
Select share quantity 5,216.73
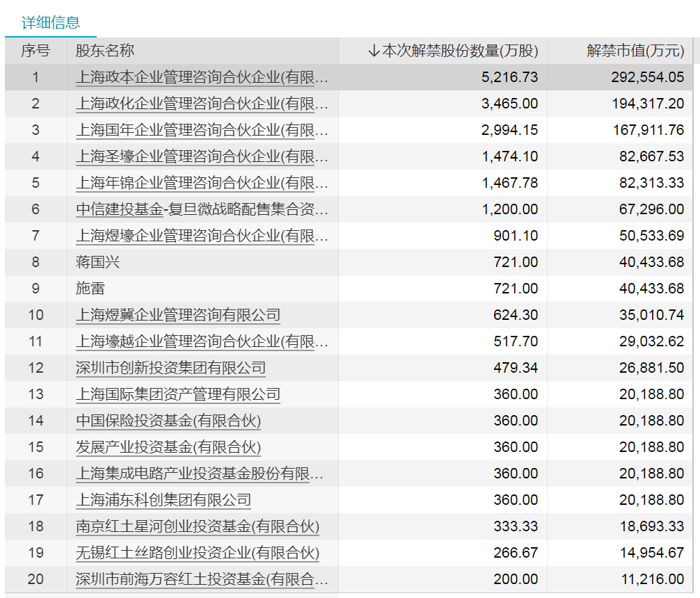tap(509, 77)
